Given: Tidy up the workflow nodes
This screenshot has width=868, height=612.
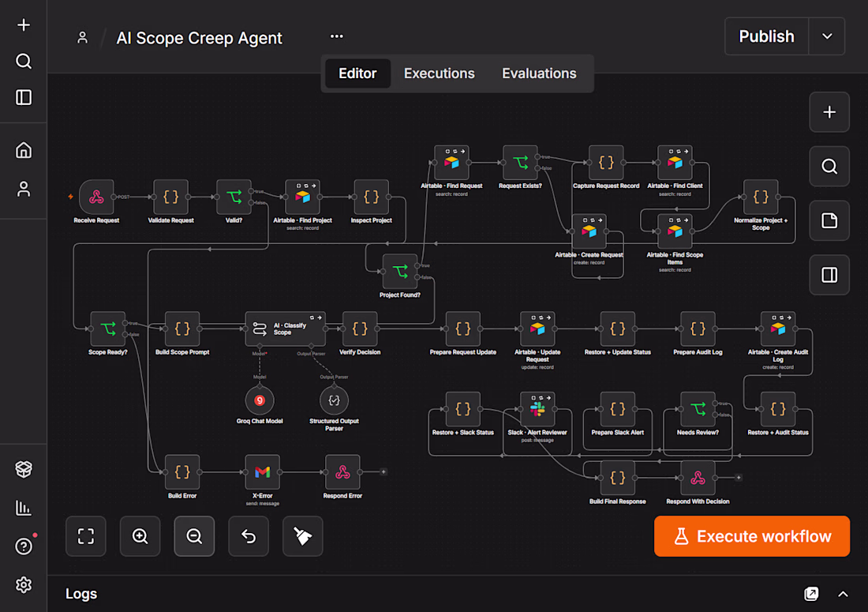Looking at the screenshot, I should [x=303, y=536].
